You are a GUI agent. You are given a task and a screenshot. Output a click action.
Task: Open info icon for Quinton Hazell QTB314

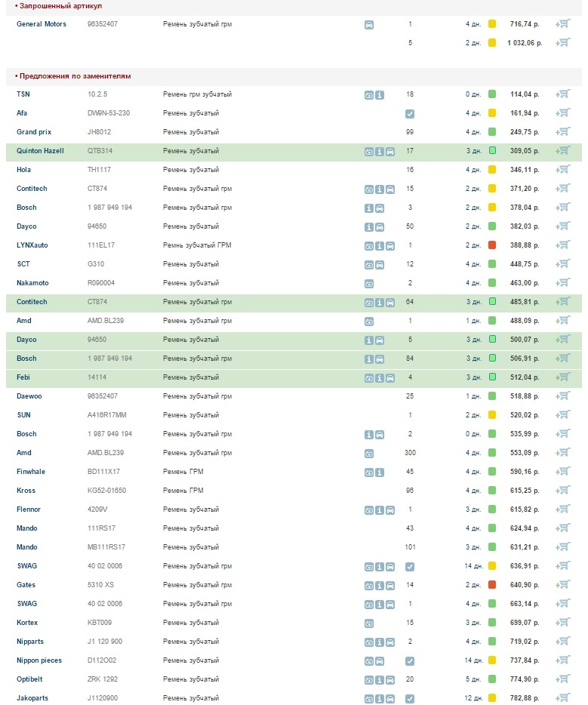(x=380, y=152)
